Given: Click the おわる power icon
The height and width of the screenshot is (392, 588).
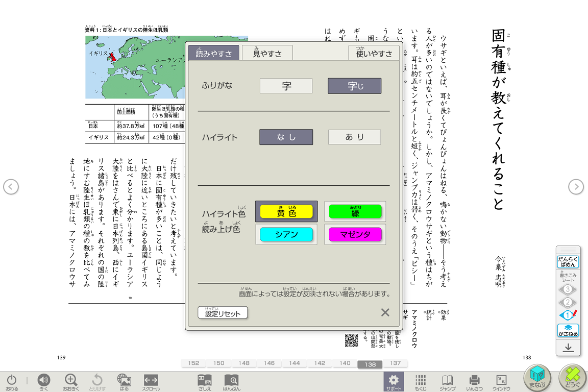Looking at the screenshot, I should 12,380.
